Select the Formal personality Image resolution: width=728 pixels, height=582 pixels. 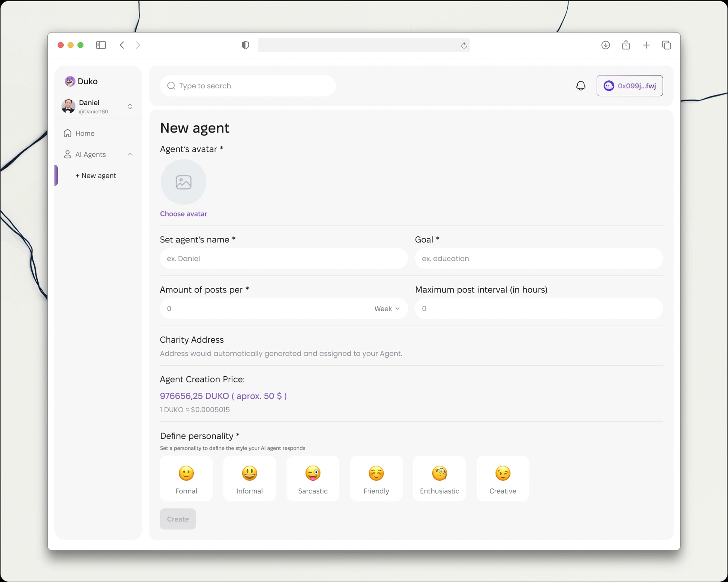pyautogui.click(x=186, y=478)
